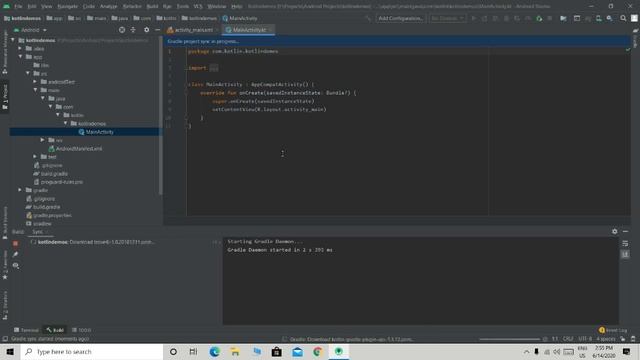Click the zoom/eye icon in Build panel
Image resolution: width=640 pixels, height=360 pixels.
(16, 266)
